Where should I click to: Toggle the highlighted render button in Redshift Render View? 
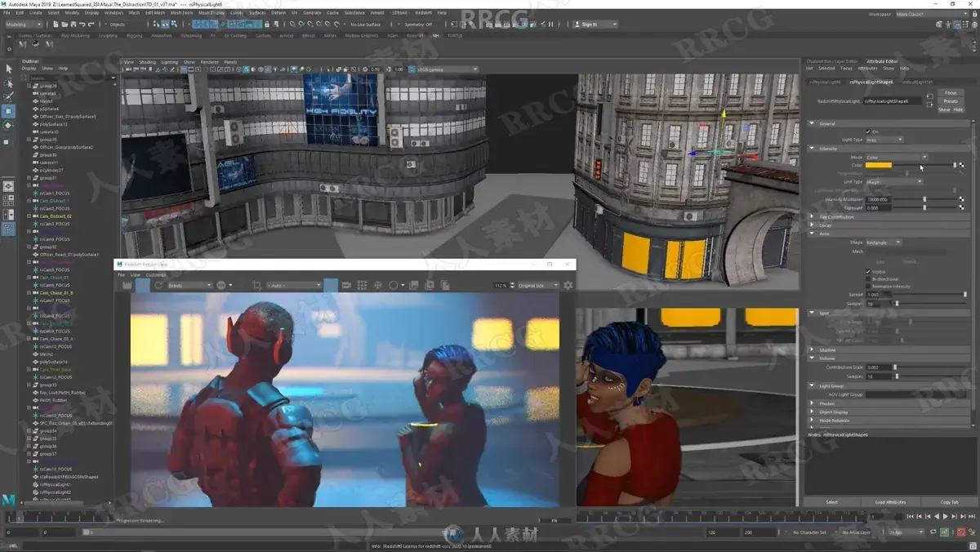[x=144, y=286]
